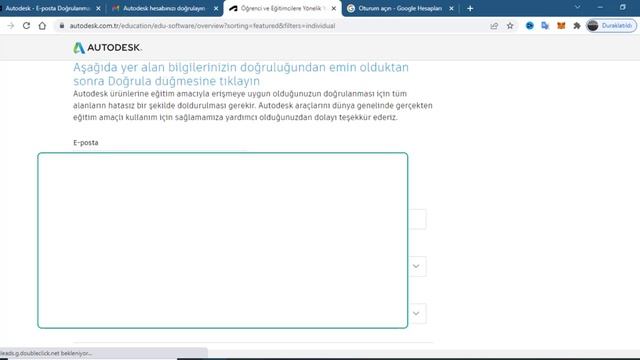Click the blue round extension icon

(529, 26)
